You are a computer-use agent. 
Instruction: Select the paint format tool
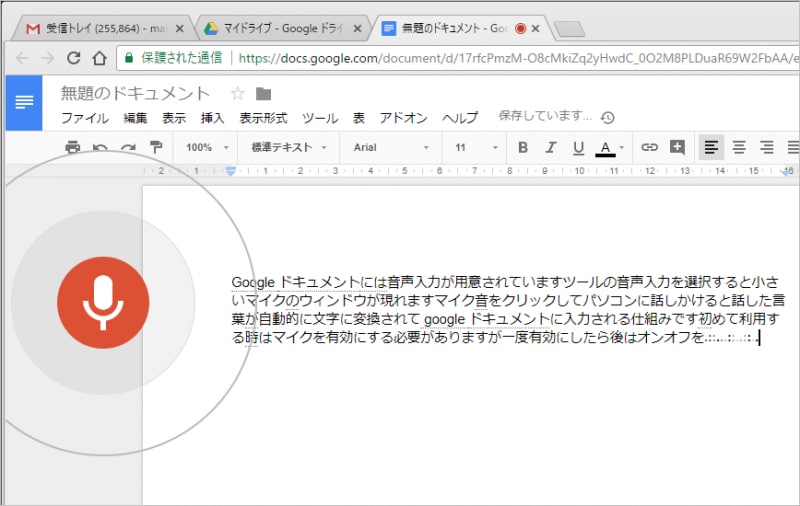[156, 147]
